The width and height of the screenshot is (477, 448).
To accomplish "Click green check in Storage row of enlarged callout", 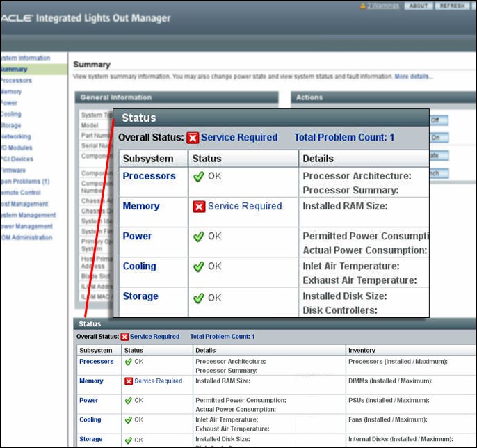I will pyautogui.click(x=199, y=298).
